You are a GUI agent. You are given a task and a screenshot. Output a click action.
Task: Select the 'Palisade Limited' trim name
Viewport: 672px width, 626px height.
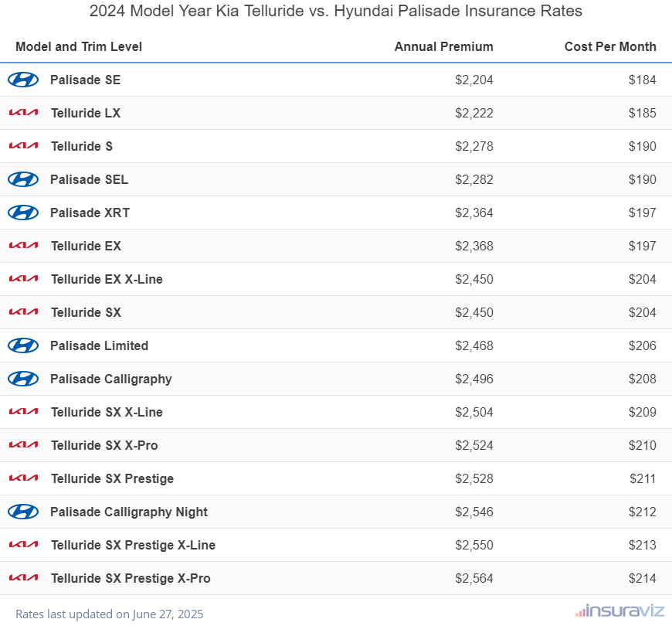(x=99, y=345)
